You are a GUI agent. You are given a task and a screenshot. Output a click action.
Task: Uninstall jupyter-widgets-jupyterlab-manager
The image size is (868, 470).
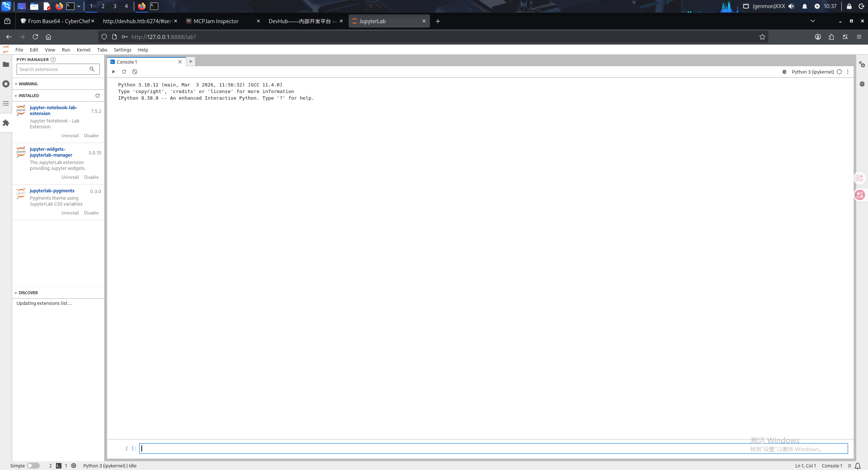pos(70,177)
